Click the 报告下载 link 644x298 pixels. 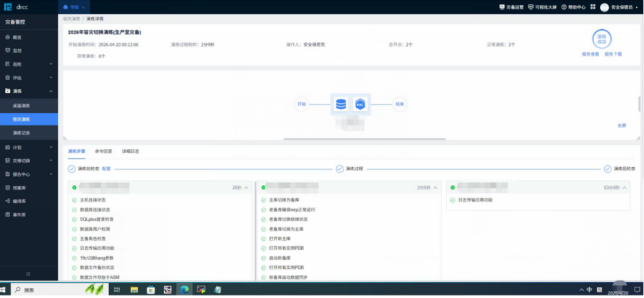point(613,54)
